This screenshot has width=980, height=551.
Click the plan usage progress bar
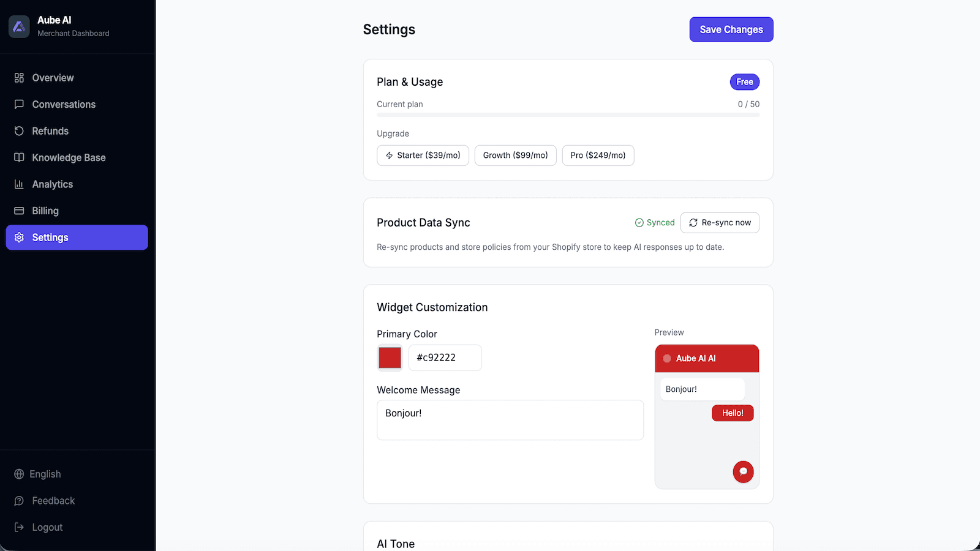(x=568, y=115)
